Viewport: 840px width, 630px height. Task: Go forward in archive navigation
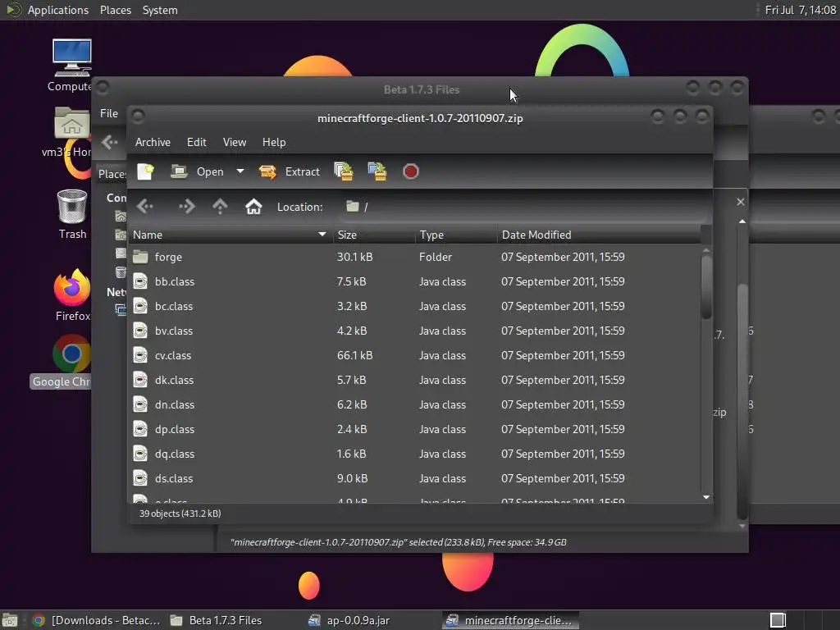(x=186, y=206)
